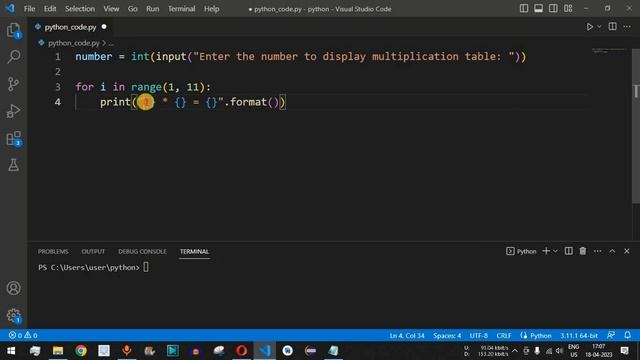Screen dimensions: 640x360
Task: Click the word range on line 3
Action: (x=146, y=87)
